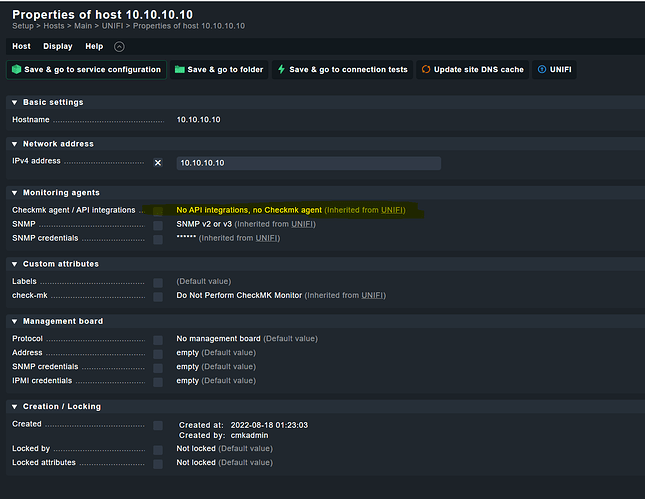Click the orange DNS cache refresh icon
This screenshot has height=499, width=645.
coord(426,70)
